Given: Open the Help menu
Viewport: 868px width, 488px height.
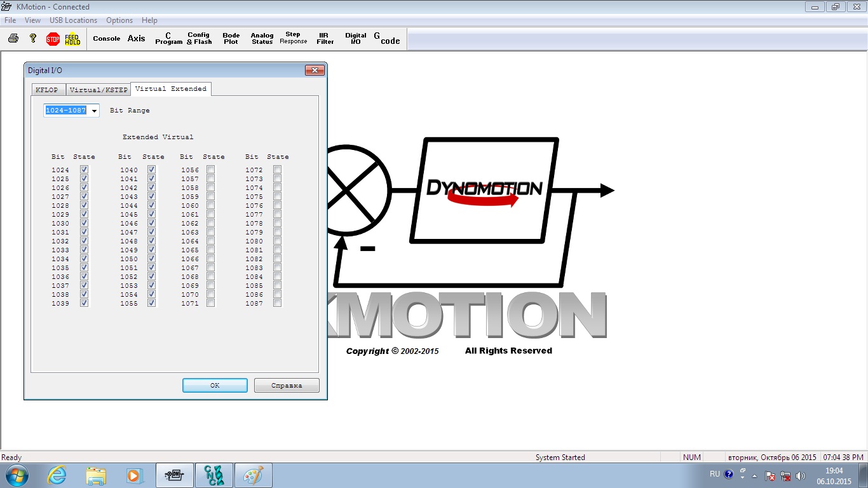Looking at the screenshot, I should [149, 20].
